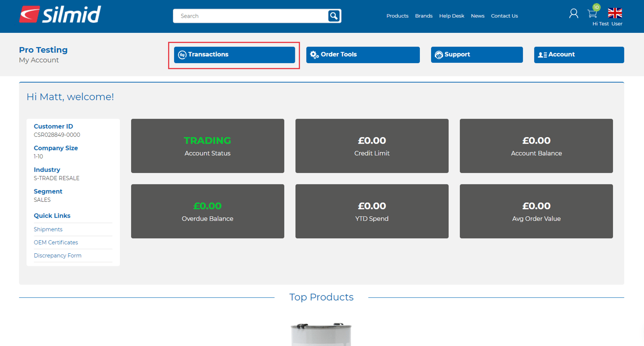Open the Discrepancy Form quick link
The height and width of the screenshot is (346, 644).
[x=58, y=256]
